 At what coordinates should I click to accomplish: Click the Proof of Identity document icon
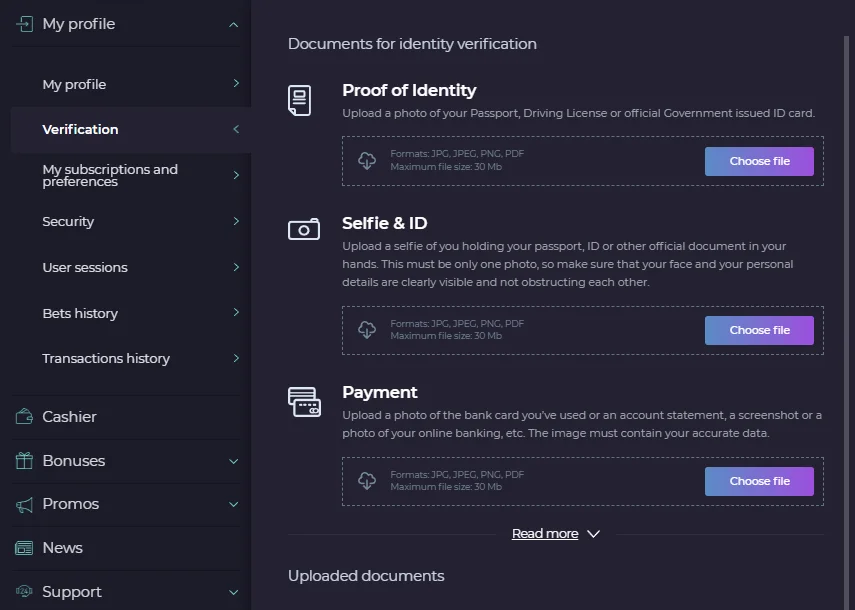coord(299,100)
